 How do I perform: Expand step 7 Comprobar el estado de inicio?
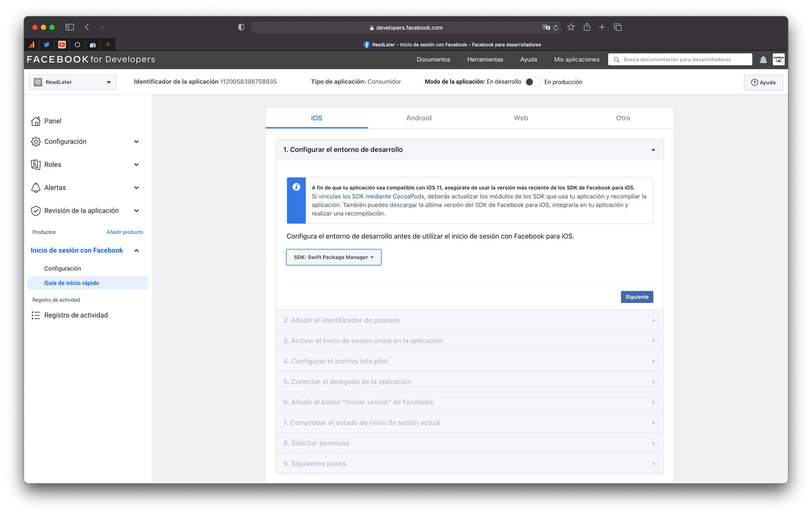click(470, 423)
